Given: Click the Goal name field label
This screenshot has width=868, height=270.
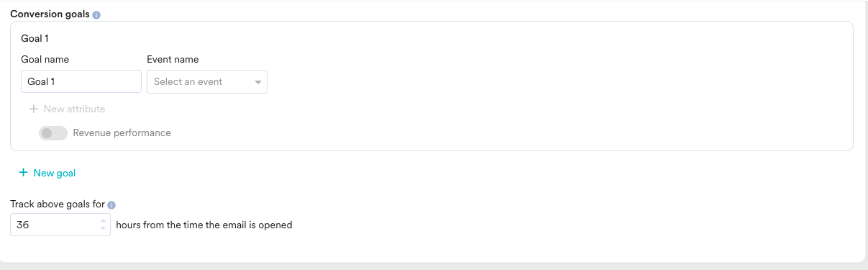Looking at the screenshot, I should 45,59.
